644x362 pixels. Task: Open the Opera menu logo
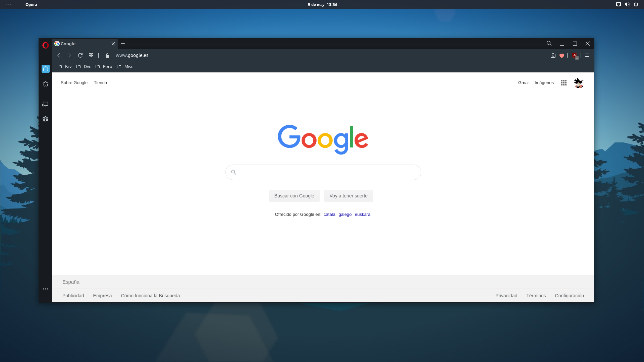pyautogui.click(x=46, y=45)
